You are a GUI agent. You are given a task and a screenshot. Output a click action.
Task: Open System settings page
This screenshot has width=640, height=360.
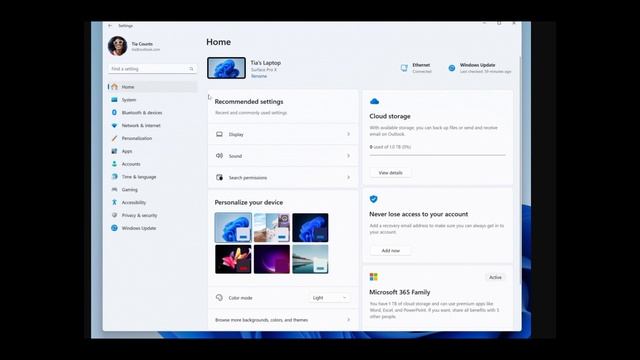click(152, 100)
